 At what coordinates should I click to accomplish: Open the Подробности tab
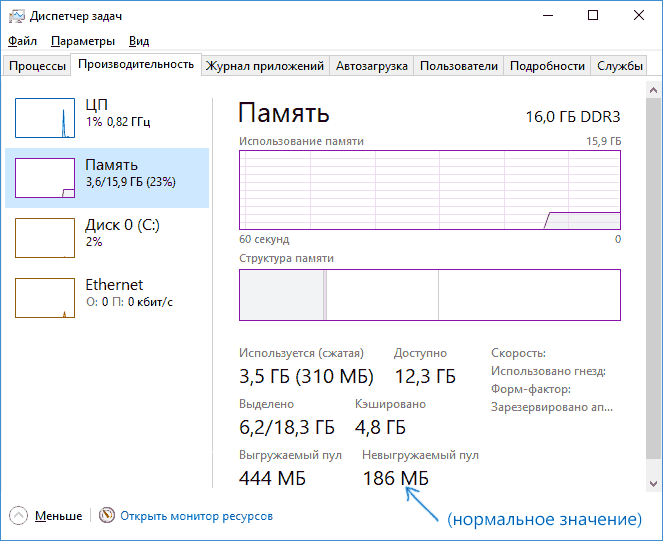click(547, 66)
